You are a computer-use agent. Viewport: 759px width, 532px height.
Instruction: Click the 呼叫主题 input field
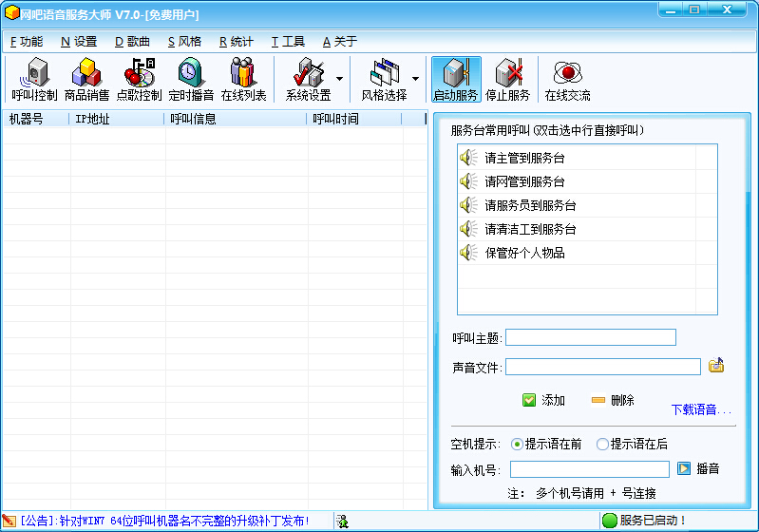tap(590, 337)
